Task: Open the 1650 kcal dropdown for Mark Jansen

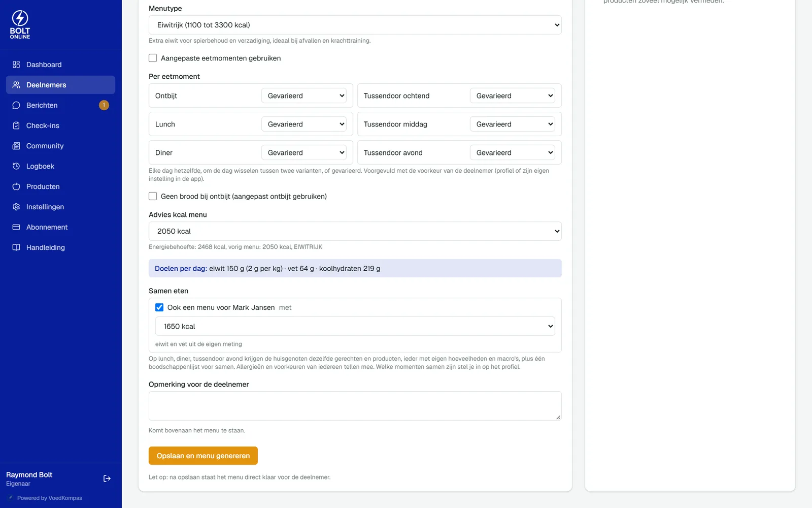Action: (355, 326)
